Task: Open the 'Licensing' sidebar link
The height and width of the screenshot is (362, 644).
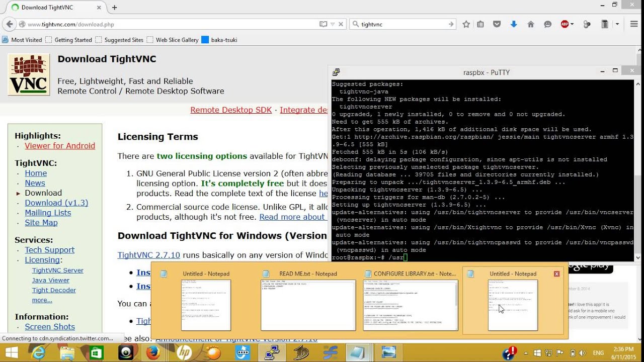Action: (x=42, y=260)
